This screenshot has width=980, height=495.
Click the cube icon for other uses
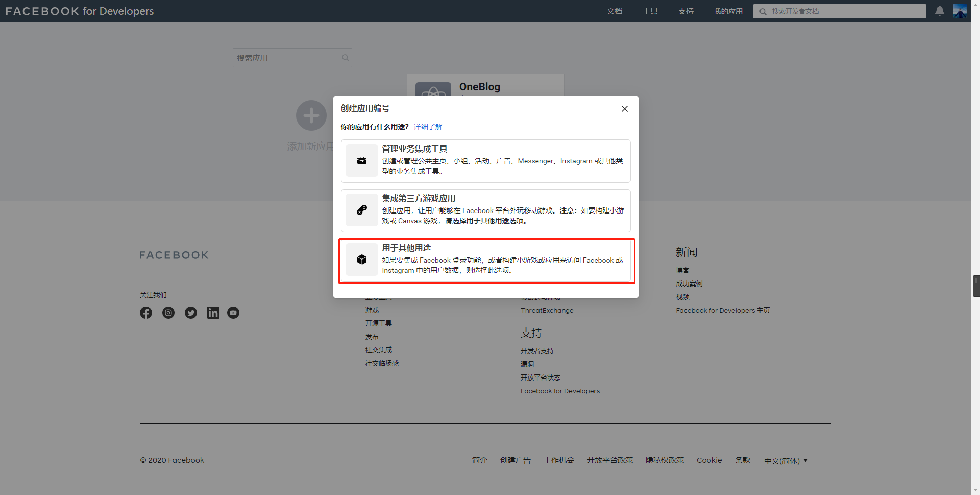362,260
